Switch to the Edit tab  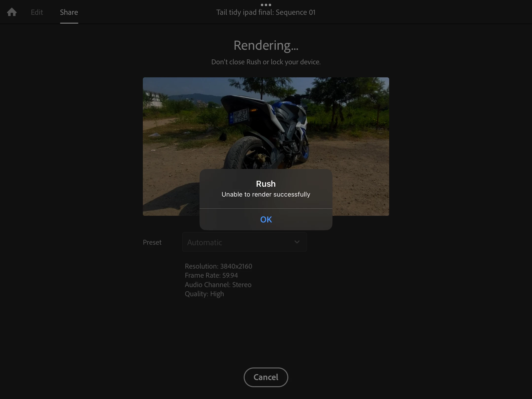(x=37, y=12)
